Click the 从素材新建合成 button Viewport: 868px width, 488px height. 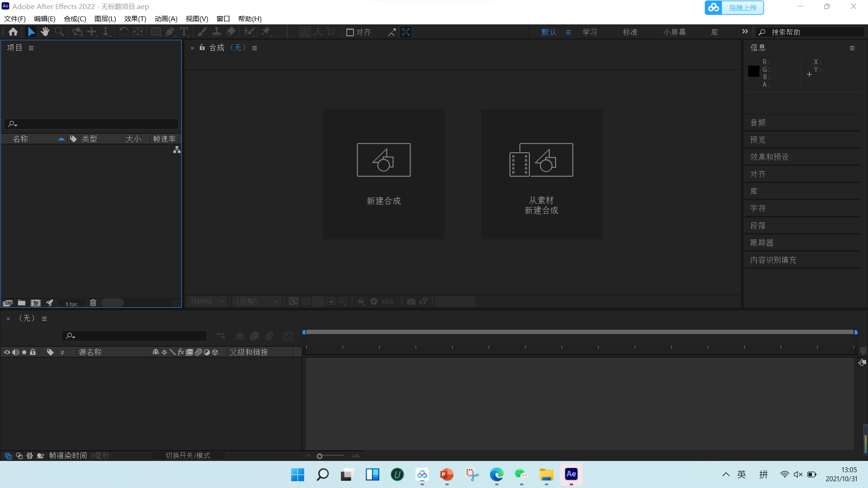click(541, 174)
